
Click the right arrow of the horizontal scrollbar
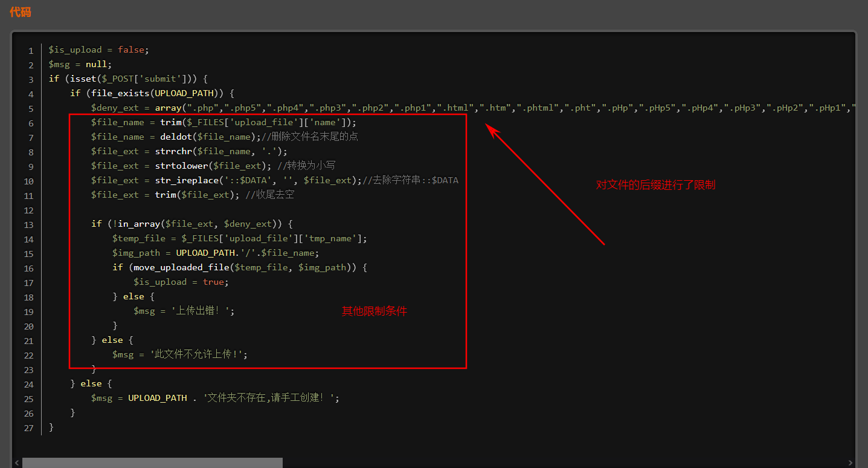(x=852, y=463)
